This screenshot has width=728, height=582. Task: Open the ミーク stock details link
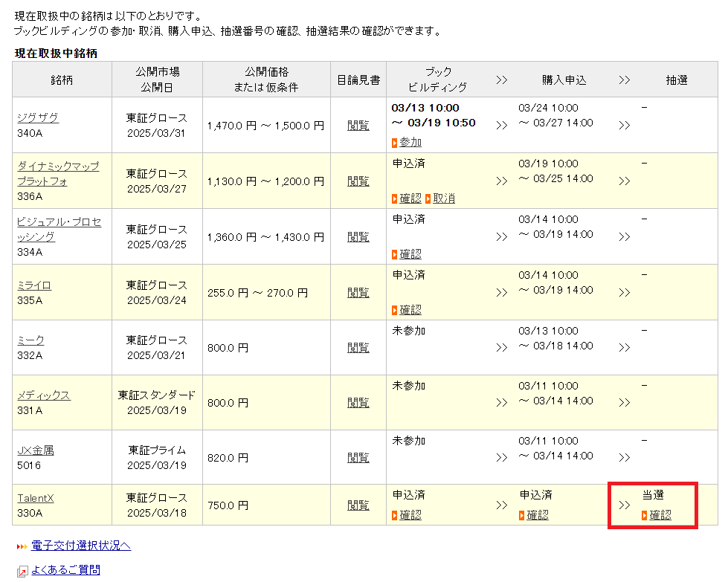click(x=30, y=340)
